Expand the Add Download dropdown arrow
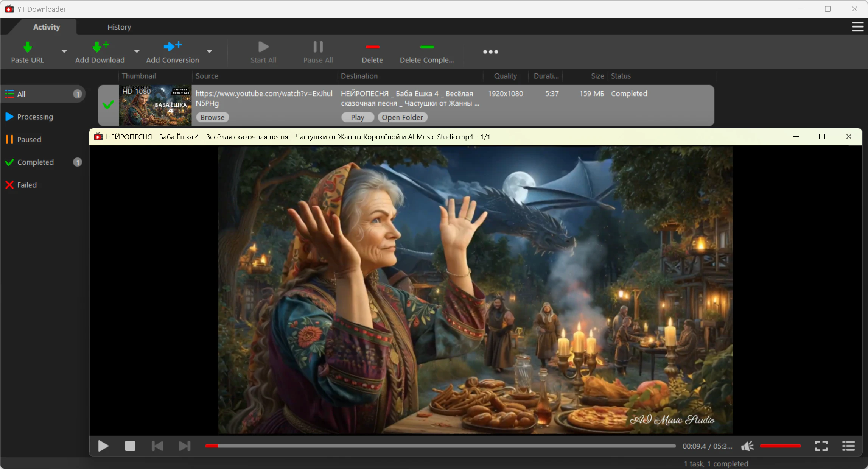 point(137,51)
